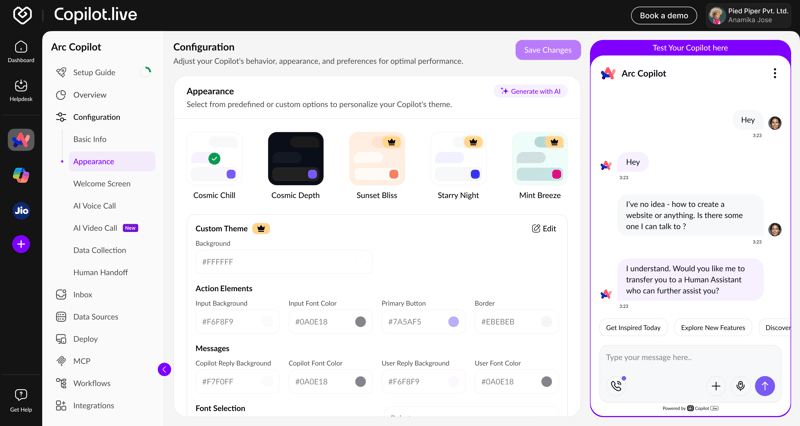Image resolution: width=800 pixels, height=426 pixels.
Task: Click Edit on Custom Theme
Action: click(544, 229)
